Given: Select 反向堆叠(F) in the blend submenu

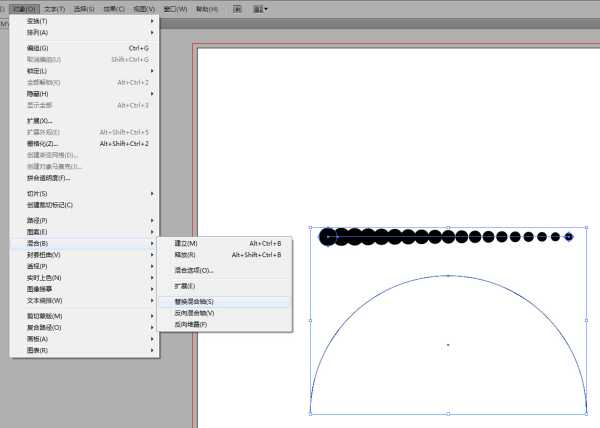Looking at the screenshot, I should tap(191, 324).
